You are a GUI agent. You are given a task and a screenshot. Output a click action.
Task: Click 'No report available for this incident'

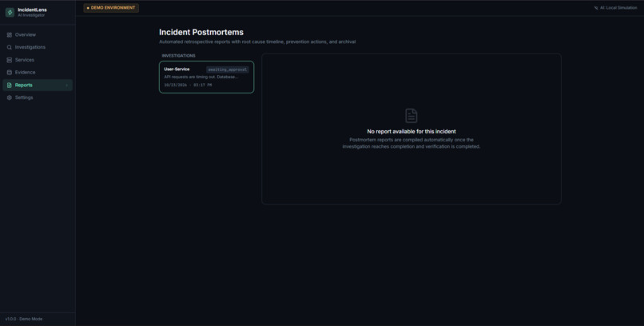click(411, 131)
